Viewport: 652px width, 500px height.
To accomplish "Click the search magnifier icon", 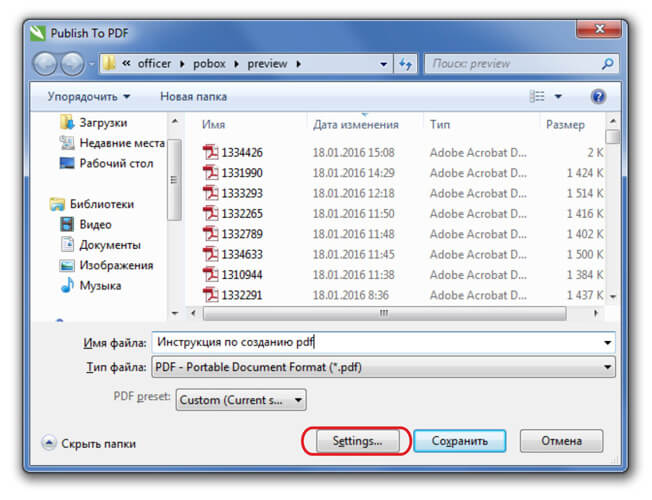I will [607, 63].
